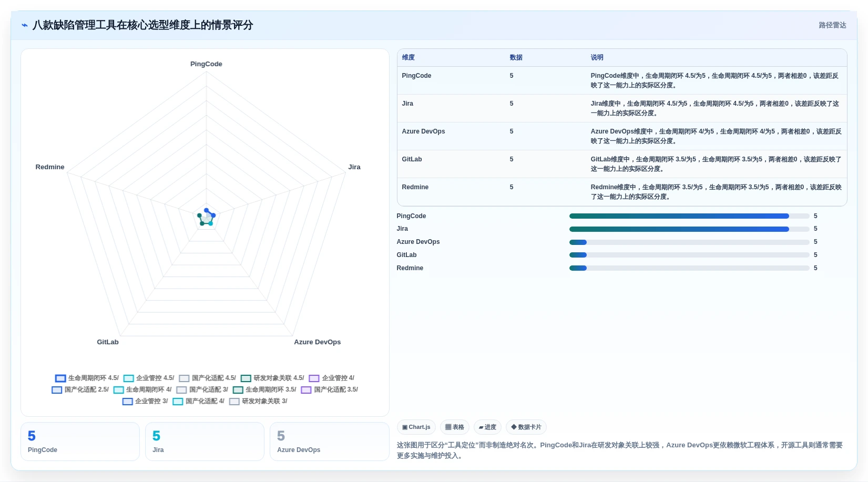Click the Redmine progress bar

[689, 268]
